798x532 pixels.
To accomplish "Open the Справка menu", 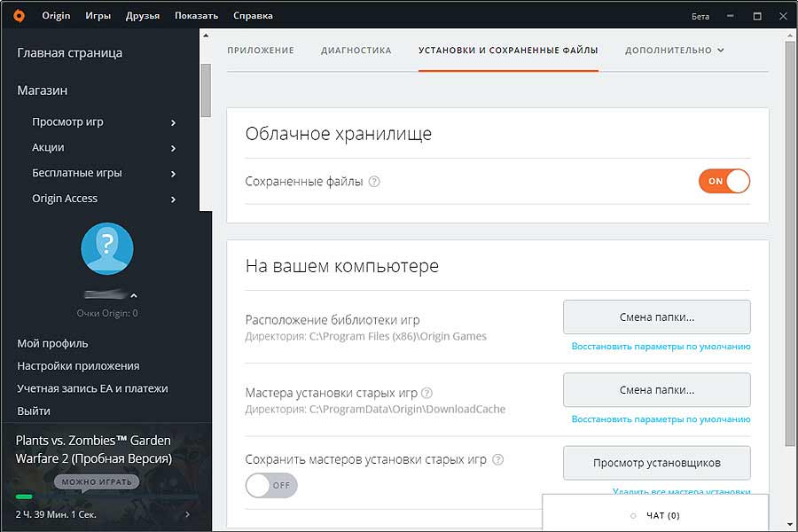I will pyautogui.click(x=253, y=16).
